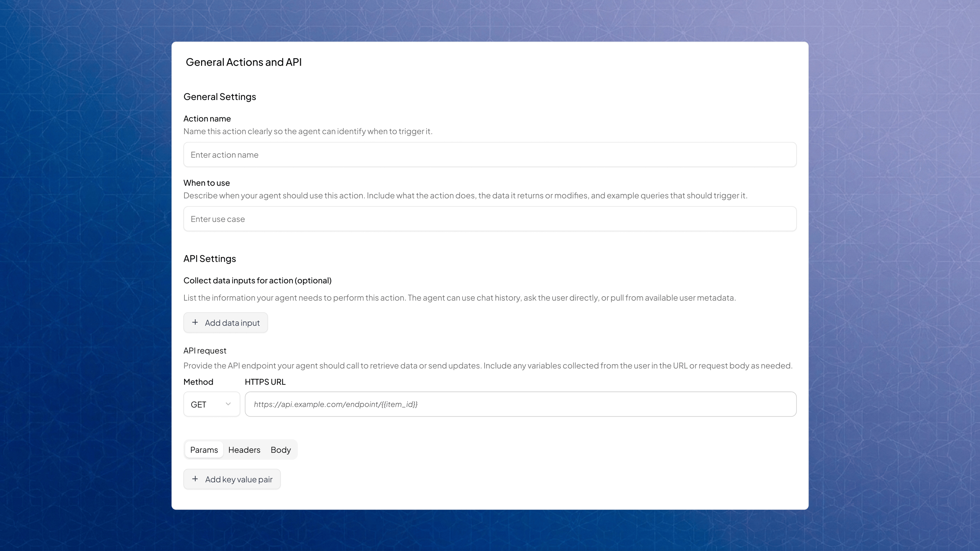Select the Params tab

point(204,449)
